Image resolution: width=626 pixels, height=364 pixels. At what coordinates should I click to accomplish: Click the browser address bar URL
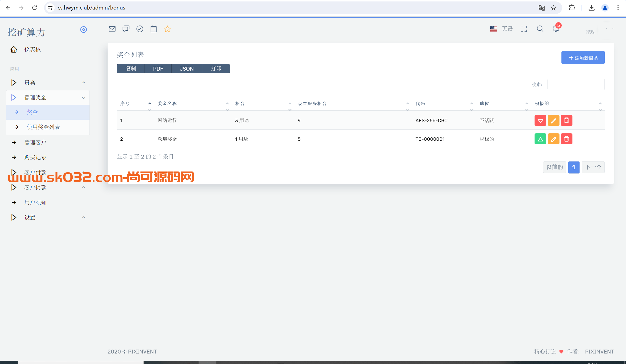[91, 8]
